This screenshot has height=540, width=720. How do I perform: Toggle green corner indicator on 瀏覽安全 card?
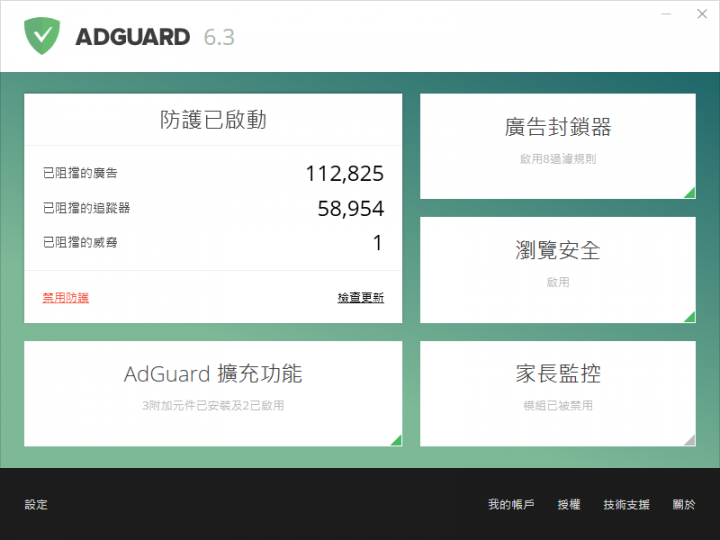click(x=691, y=317)
